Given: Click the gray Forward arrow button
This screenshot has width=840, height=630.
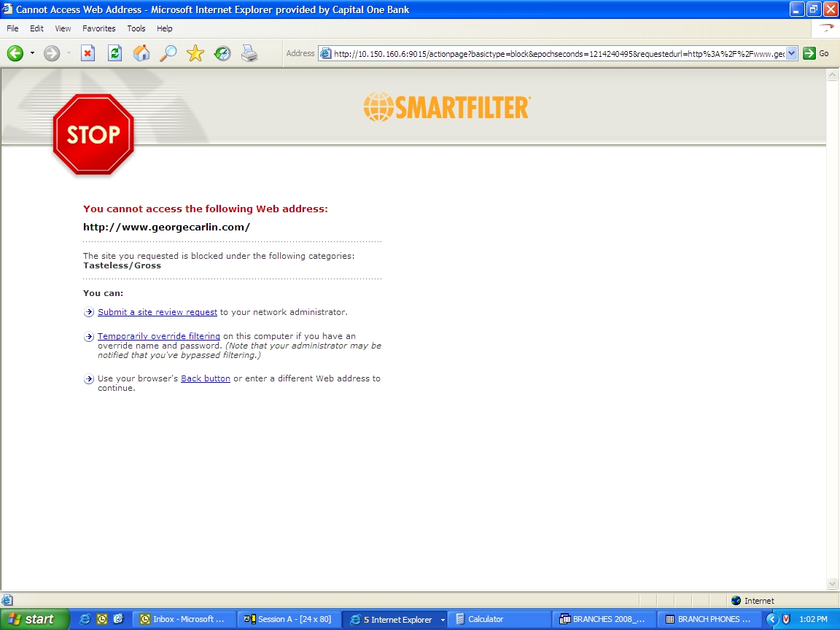Looking at the screenshot, I should 52,53.
